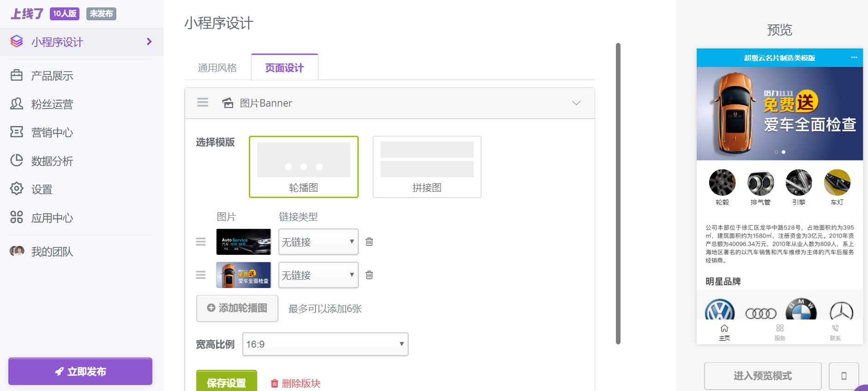The width and height of the screenshot is (868, 391).
Task: Click the BMW brand logo in preview
Action: 801,309
